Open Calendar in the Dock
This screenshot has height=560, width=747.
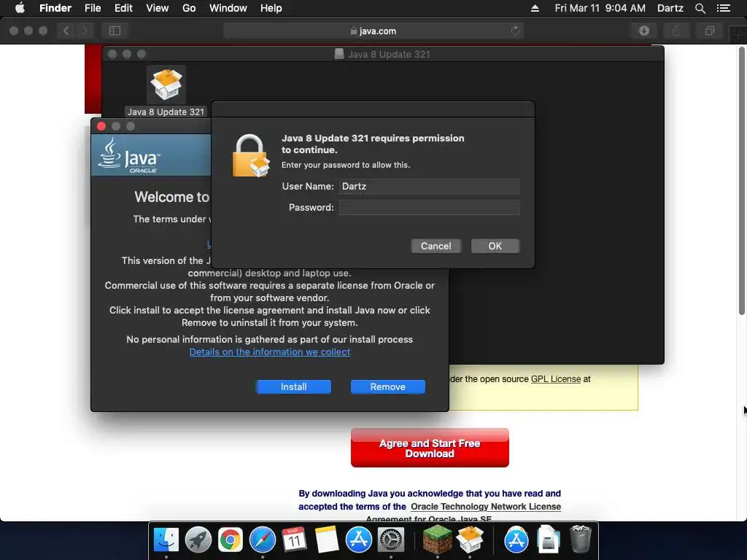coord(295,540)
